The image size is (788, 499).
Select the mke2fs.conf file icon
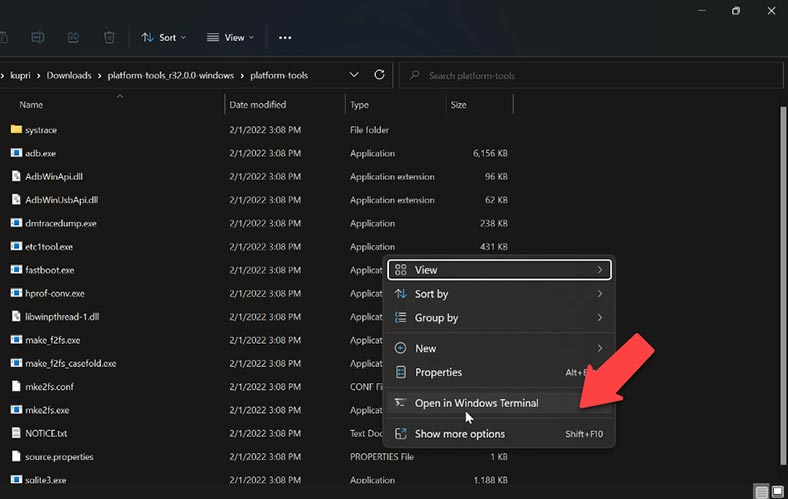[x=16, y=386]
